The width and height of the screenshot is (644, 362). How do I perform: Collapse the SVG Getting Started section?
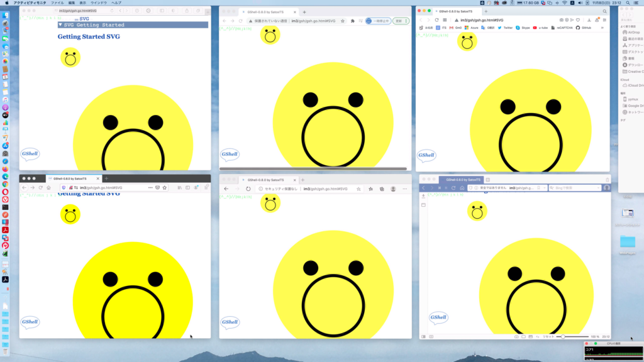tap(60, 25)
